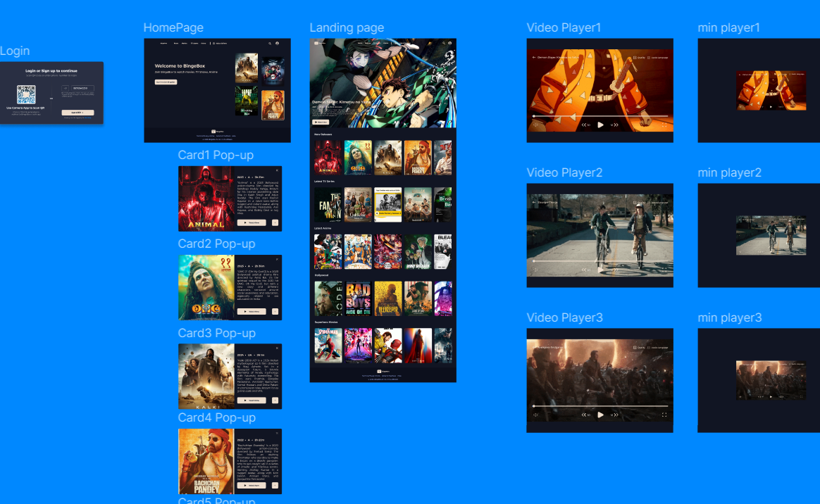The width and height of the screenshot is (820, 504).
Task: Click the Breaking Bad poster in HomePage
Action: coord(247,101)
